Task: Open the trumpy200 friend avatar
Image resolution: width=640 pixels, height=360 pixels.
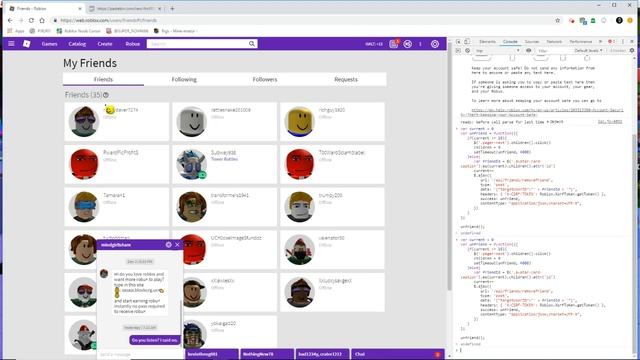Action: [300, 207]
